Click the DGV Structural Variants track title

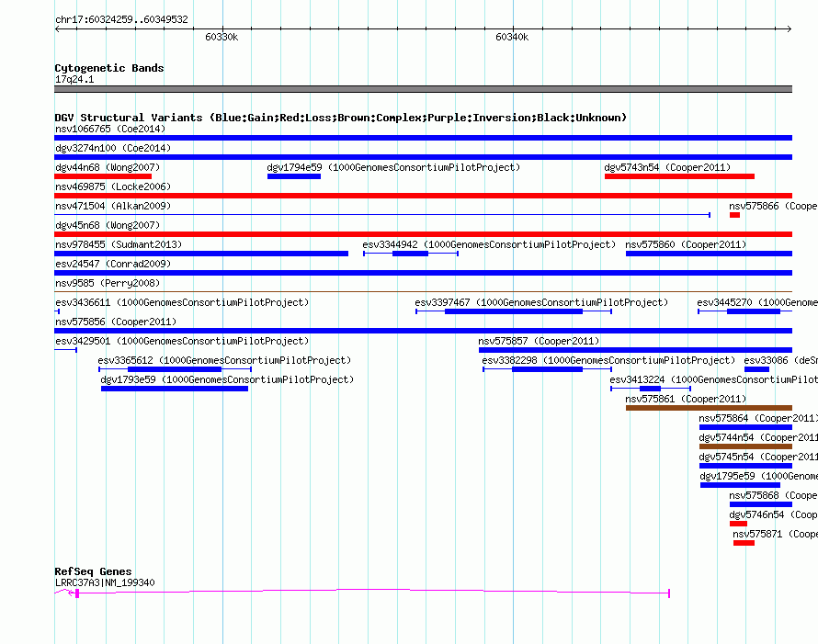[x=340, y=118]
